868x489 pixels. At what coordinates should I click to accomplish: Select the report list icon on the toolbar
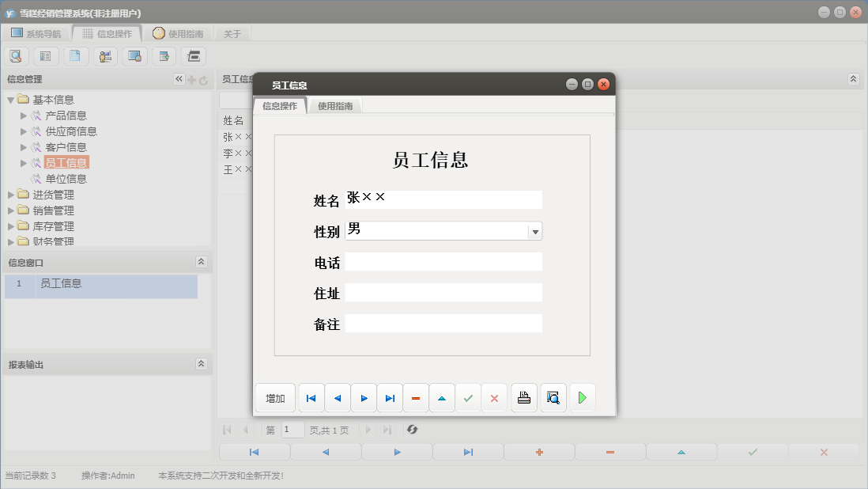(47, 56)
